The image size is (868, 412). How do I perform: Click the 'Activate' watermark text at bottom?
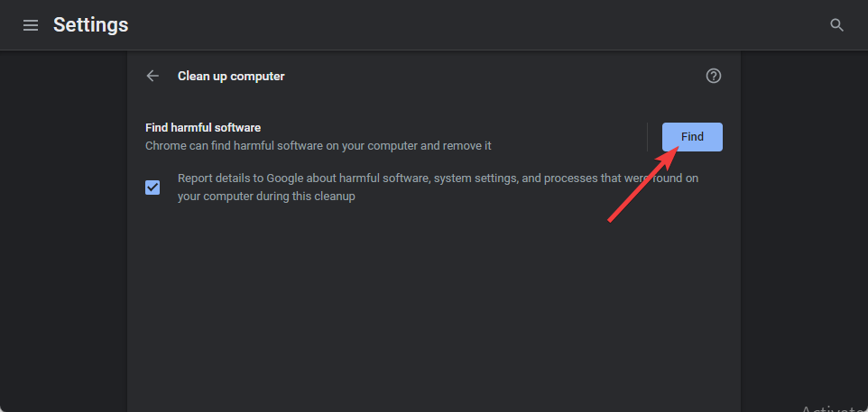coord(834,408)
